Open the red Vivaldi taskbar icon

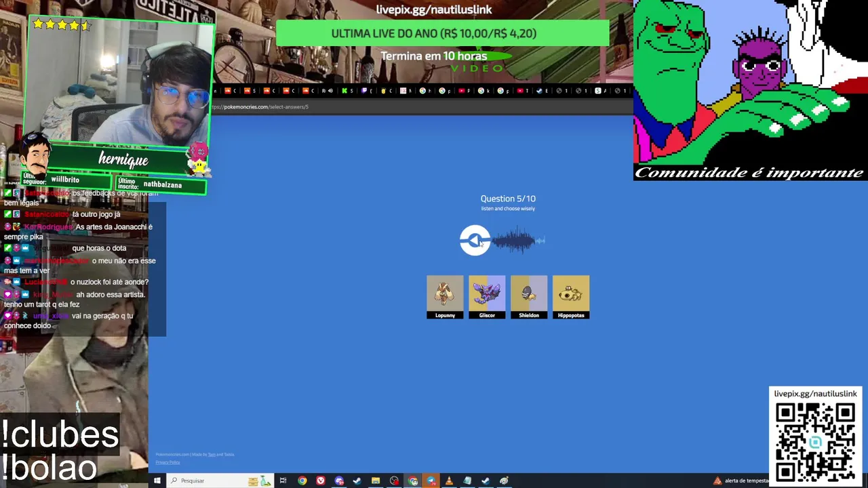click(321, 481)
